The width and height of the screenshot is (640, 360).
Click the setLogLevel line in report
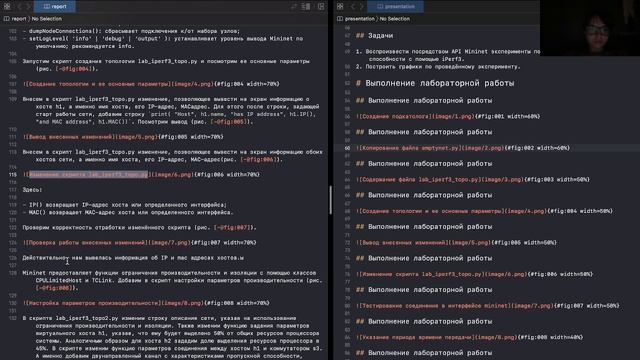point(163,42)
